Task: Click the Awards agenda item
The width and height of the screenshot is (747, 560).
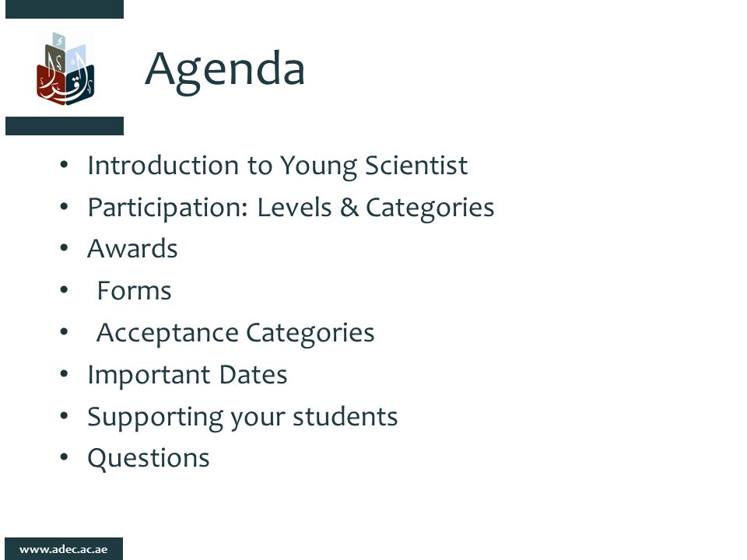Action: pyautogui.click(x=132, y=249)
